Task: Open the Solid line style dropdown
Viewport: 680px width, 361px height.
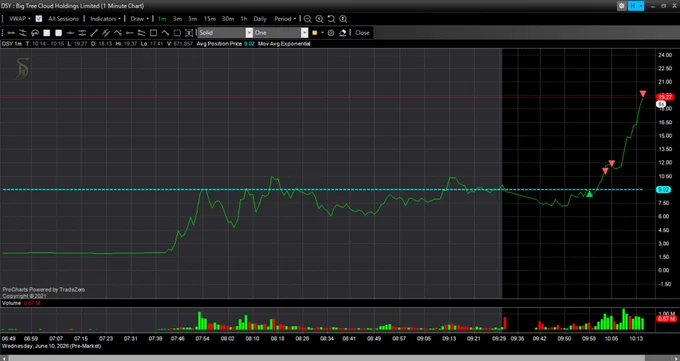Action: click(226, 33)
